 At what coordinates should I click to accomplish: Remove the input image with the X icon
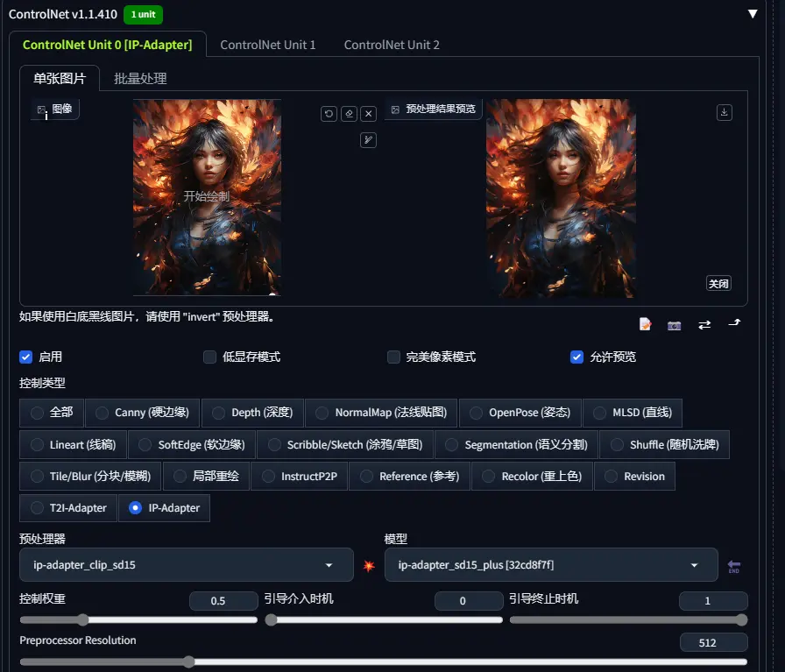tap(369, 114)
